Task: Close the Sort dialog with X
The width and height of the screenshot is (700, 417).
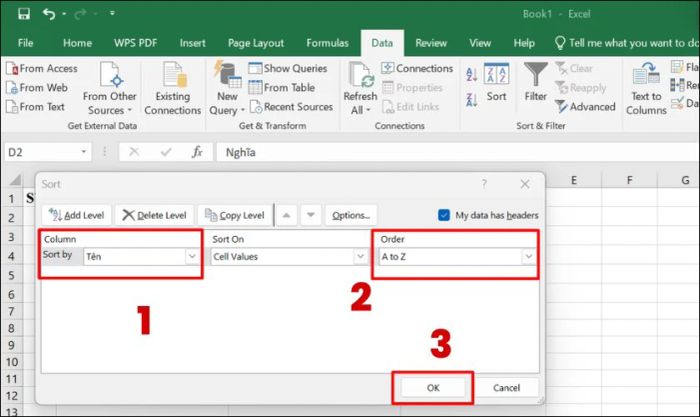Action: point(525,184)
